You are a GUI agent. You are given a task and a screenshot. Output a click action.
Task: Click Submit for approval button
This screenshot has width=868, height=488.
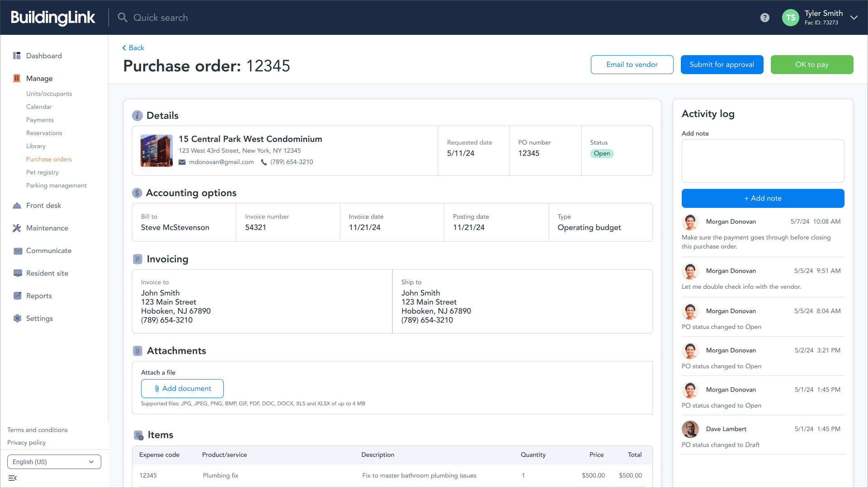point(722,65)
